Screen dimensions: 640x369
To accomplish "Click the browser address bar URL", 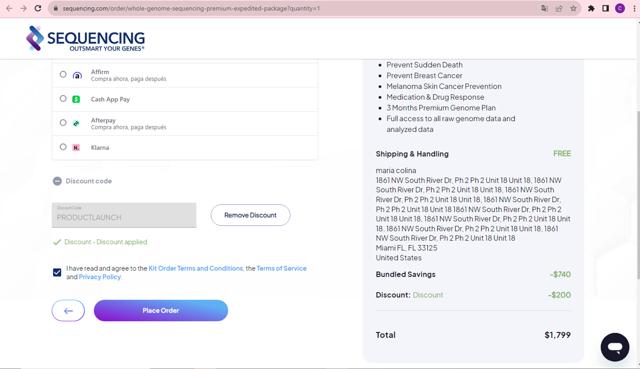I will pyautogui.click(x=191, y=8).
